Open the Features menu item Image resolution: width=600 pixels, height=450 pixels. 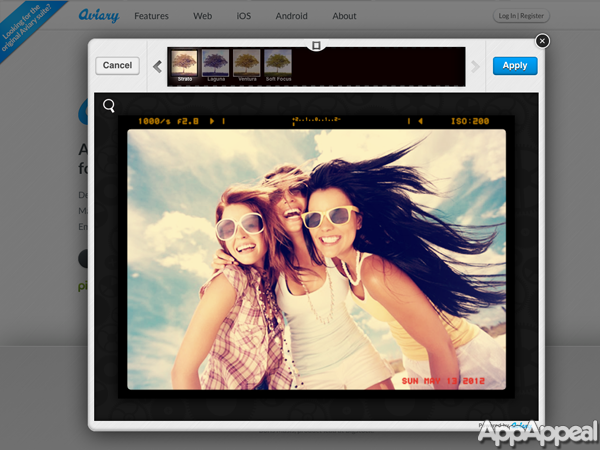(151, 16)
